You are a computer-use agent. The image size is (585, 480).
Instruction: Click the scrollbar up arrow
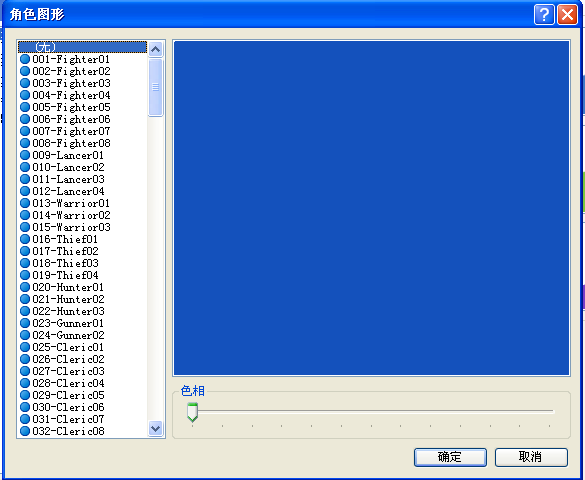tap(156, 49)
